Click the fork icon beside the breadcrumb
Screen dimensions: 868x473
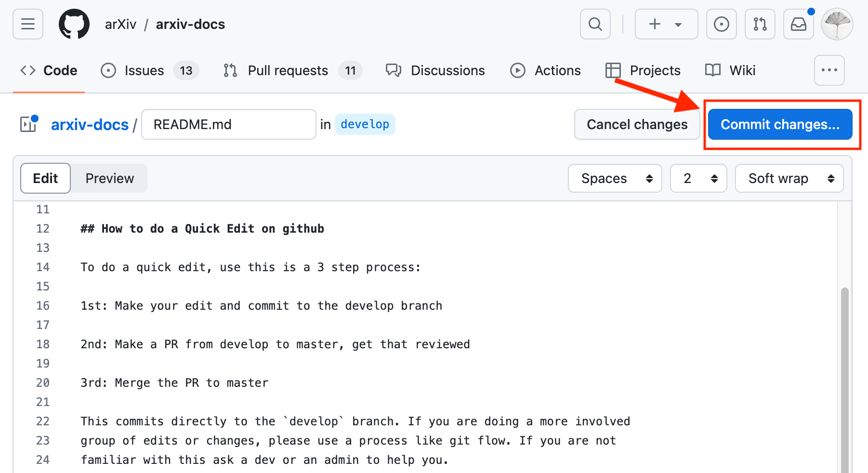(28, 124)
